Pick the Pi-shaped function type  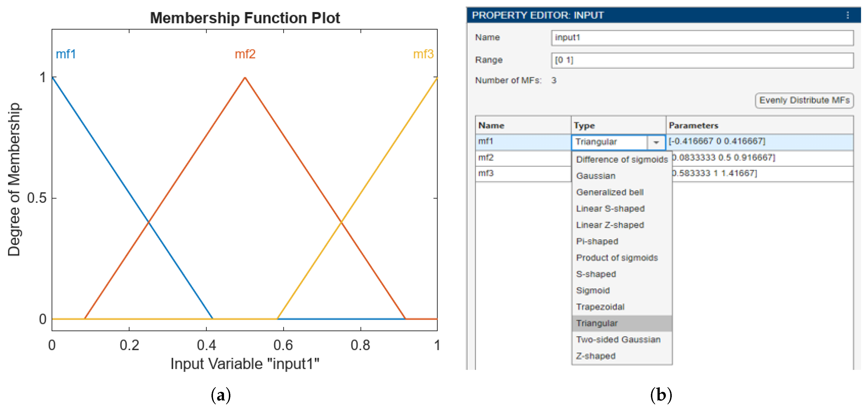pyautogui.click(x=597, y=241)
